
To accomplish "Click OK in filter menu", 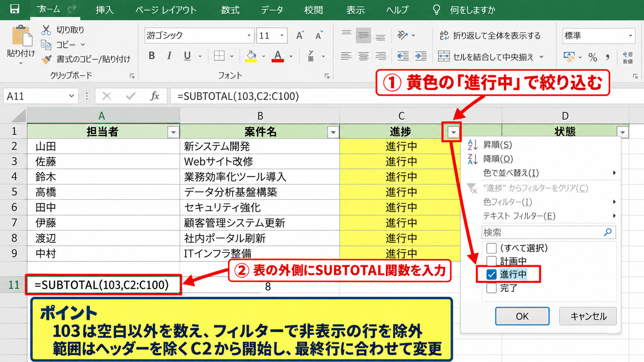I will (x=522, y=316).
